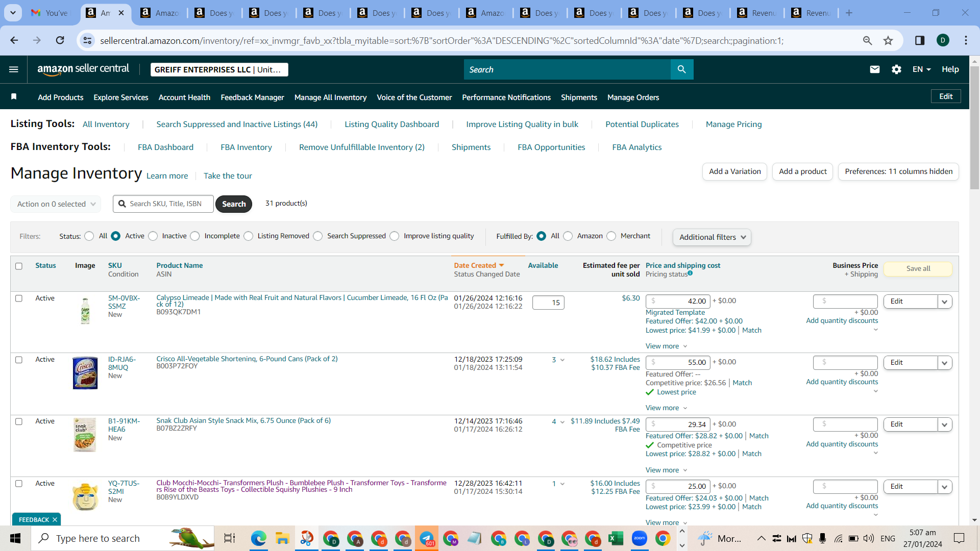Open the Seller Central hamburger menu
The width and height of the screenshot is (980, 551).
(14, 69)
